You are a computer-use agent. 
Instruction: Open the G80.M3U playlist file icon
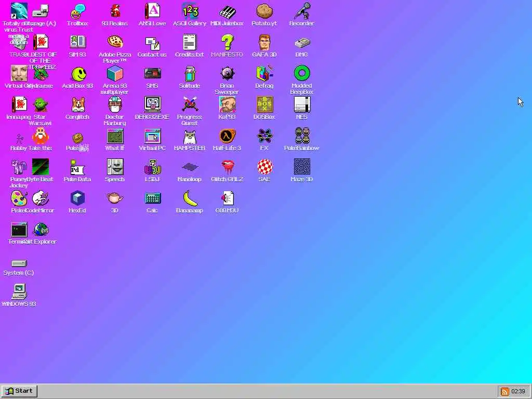[x=227, y=198]
